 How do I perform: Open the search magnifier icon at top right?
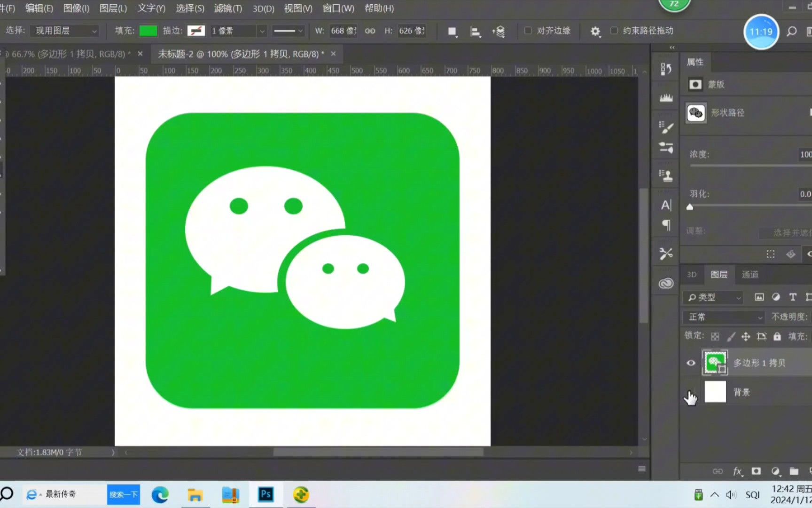(x=792, y=32)
